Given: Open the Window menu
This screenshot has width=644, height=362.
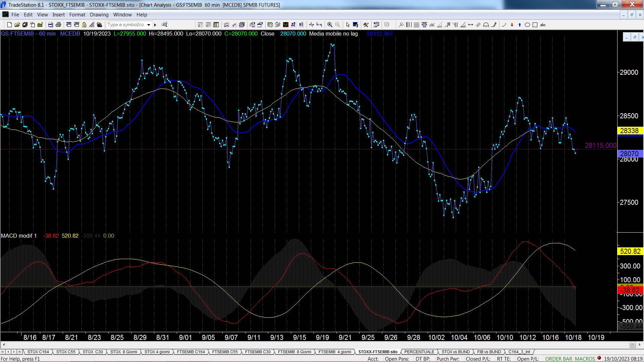Looking at the screenshot, I should [x=122, y=15].
